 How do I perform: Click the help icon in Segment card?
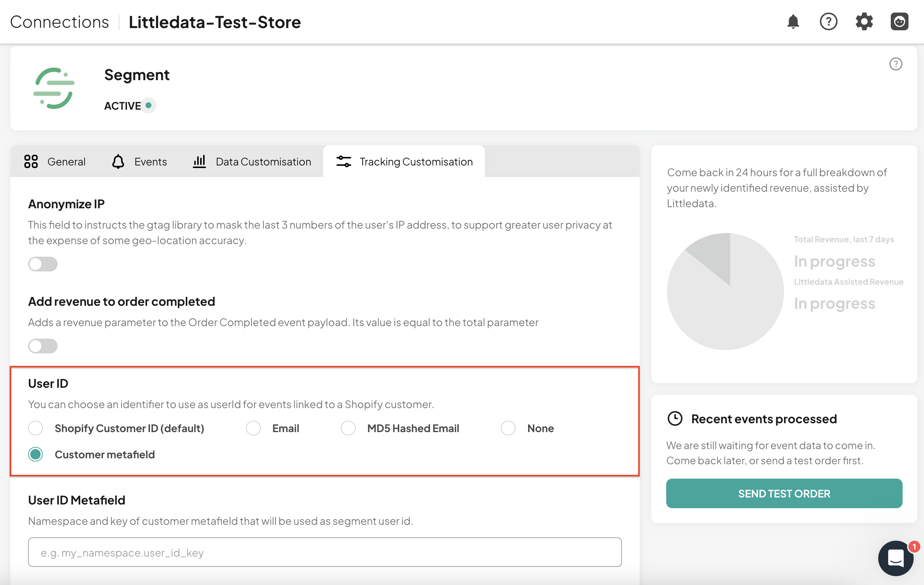896,64
